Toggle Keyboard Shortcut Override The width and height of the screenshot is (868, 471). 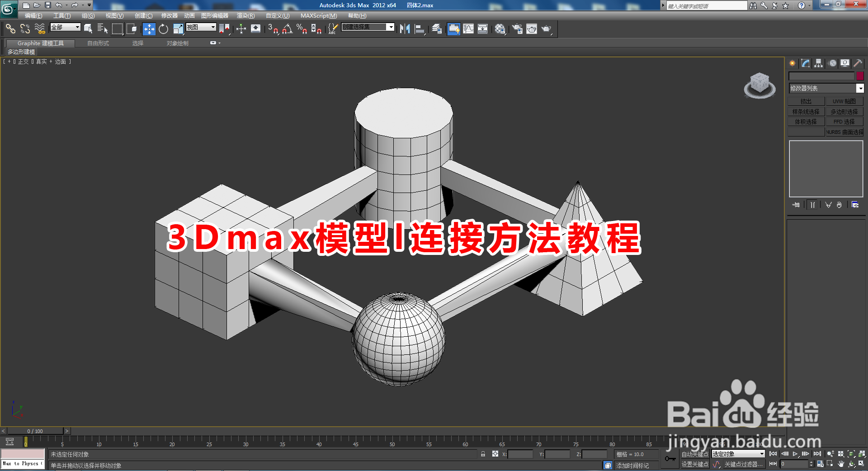255,29
